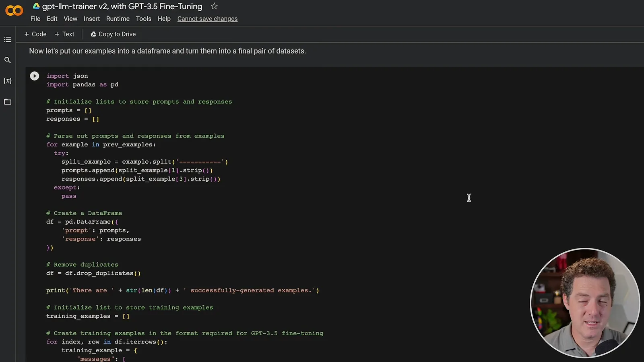Open the Edit menu

(52, 19)
